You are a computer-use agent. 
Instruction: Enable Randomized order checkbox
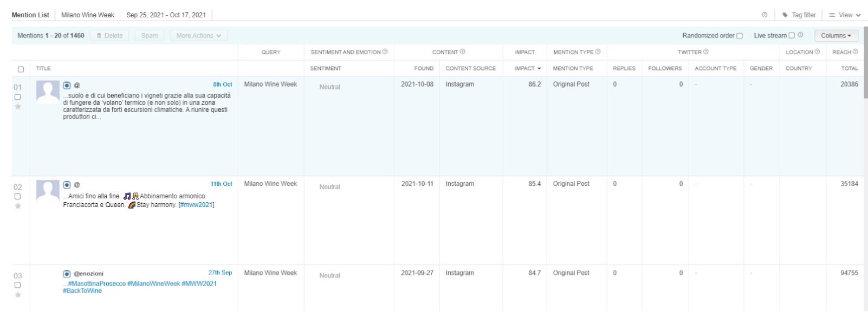(x=739, y=36)
